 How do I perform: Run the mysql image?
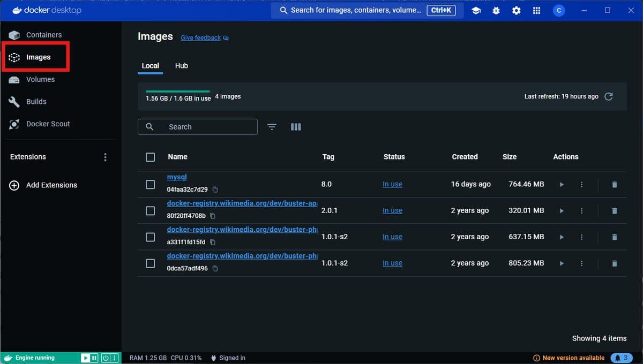coord(562,184)
